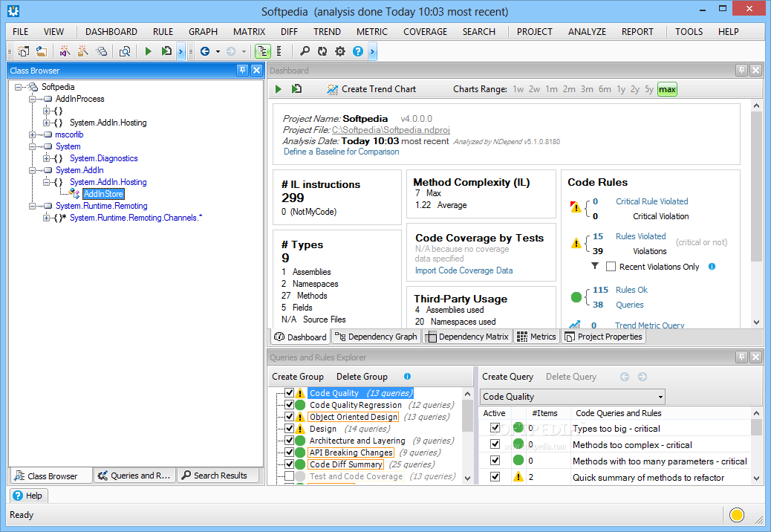Screen dimensions: 771x532
Task: Expand System.Runtime.Remoting.Channels.* node
Action: tap(46, 218)
